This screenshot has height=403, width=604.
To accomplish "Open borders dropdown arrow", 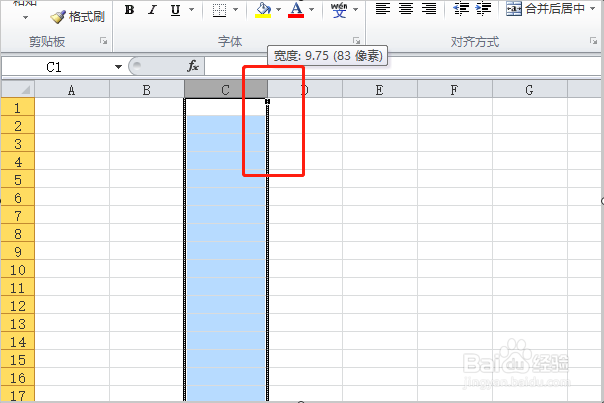I will 236,10.
